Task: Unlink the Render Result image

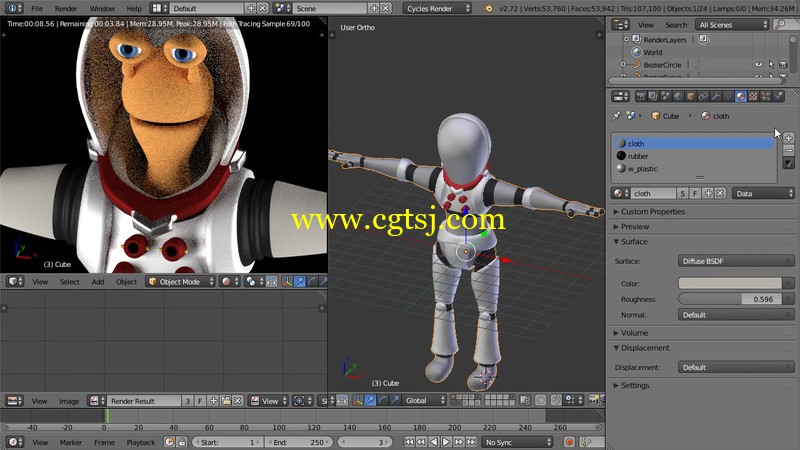Action: (x=238, y=401)
